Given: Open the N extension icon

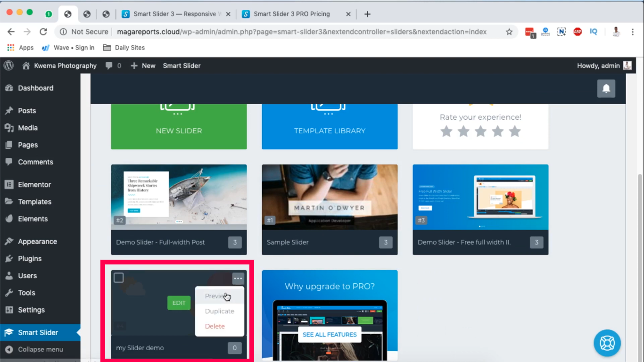Looking at the screenshot, I should 561,32.
